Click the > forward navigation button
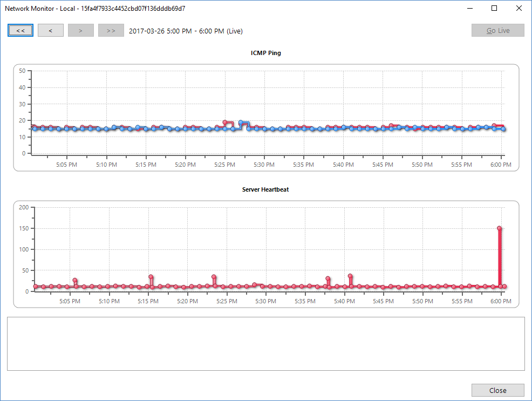 [x=81, y=31]
